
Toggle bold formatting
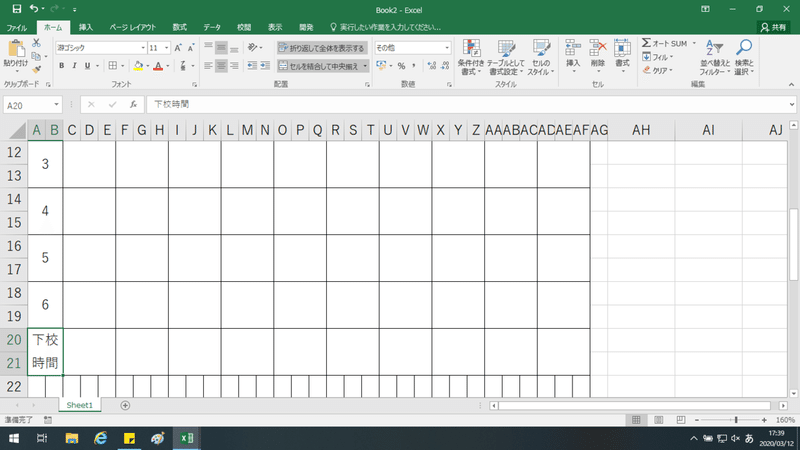[x=62, y=66]
